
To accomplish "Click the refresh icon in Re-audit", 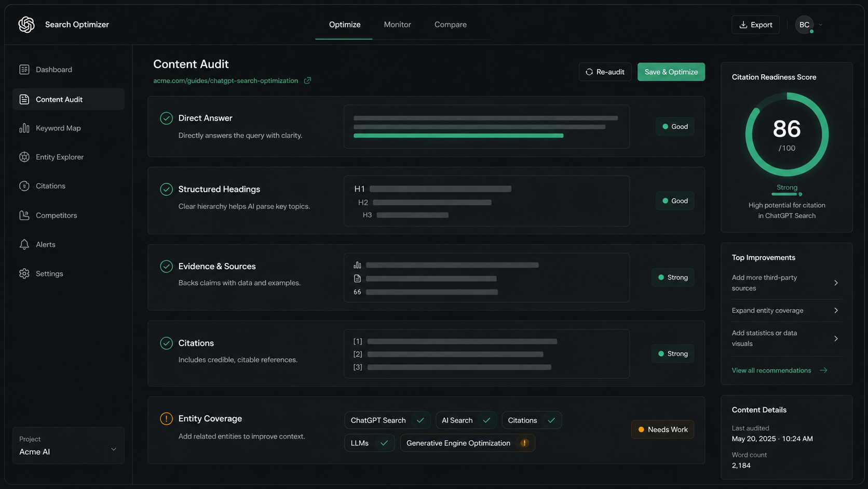I will [x=589, y=72].
